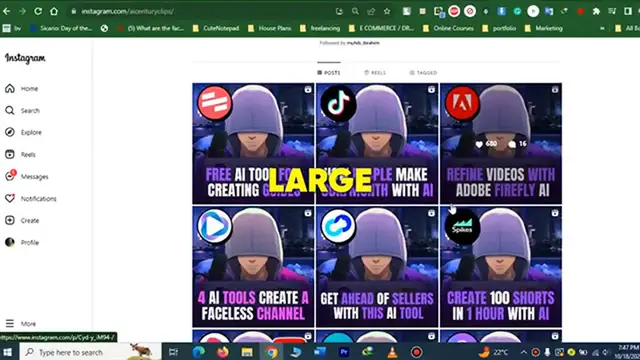This screenshot has height=360, width=640.
Task: Open the More menu in sidebar
Action: 20,324
